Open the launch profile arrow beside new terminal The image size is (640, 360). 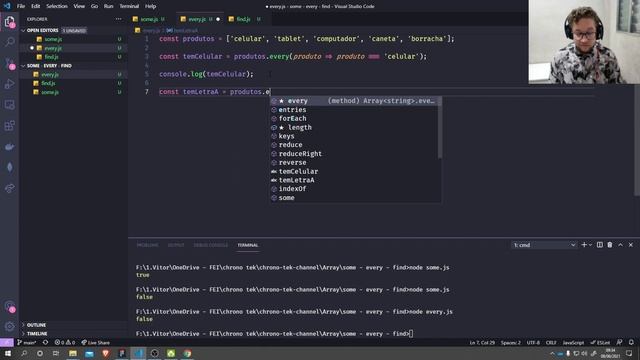point(590,245)
